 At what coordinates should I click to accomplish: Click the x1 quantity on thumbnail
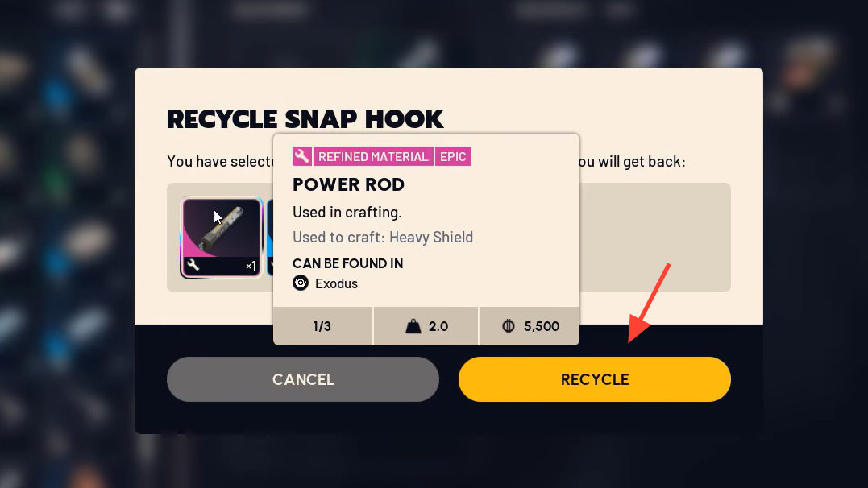point(251,266)
